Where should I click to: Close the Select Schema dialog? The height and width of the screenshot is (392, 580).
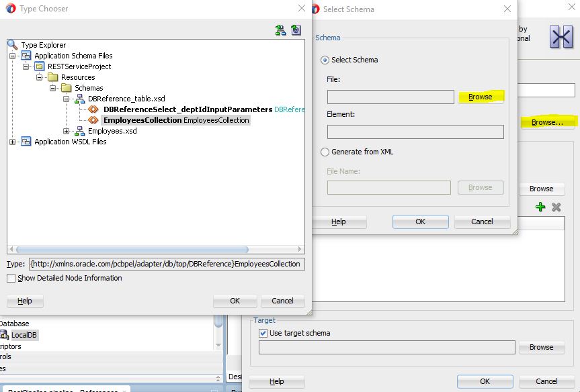pos(507,9)
